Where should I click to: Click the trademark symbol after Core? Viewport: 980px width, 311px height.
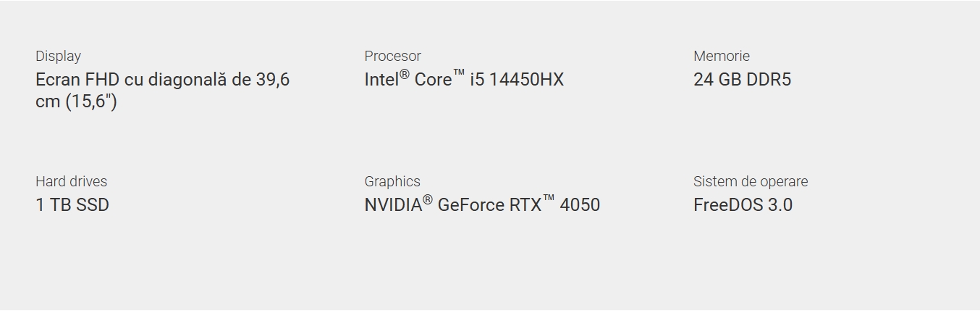[459, 75]
